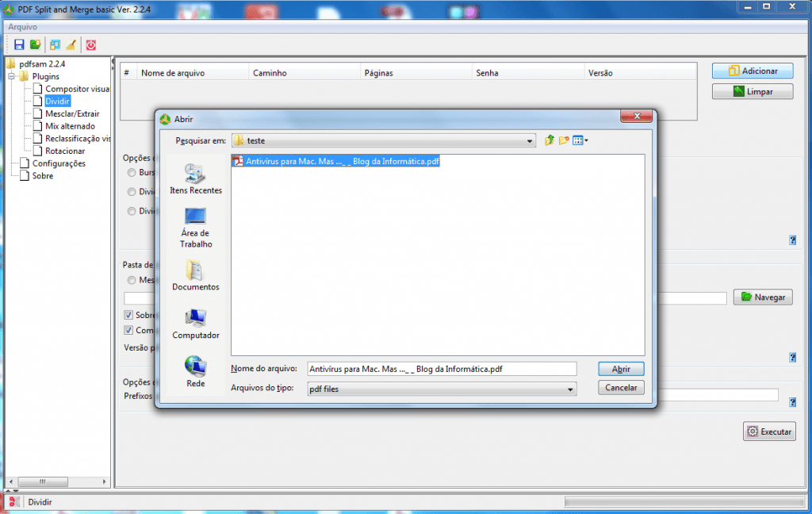The height and width of the screenshot is (514, 812).
Task: Select Compositor visual plugin
Action: [x=77, y=89]
